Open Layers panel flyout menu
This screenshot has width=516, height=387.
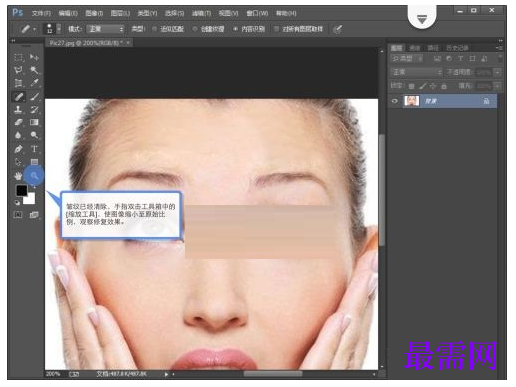pos(499,48)
